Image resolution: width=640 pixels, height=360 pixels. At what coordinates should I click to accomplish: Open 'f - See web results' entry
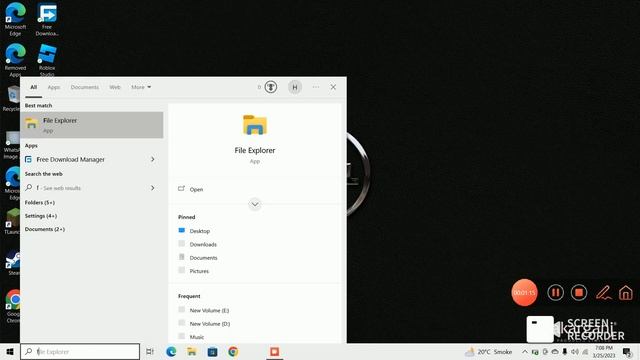tap(58, 188)
